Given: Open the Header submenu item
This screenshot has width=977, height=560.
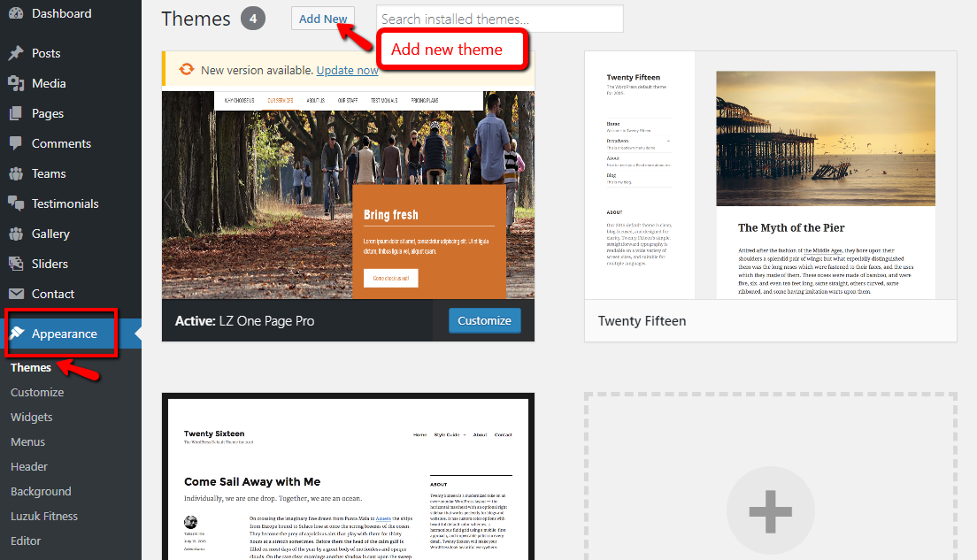Looking at the screenshot, I should tap(28, 466).
